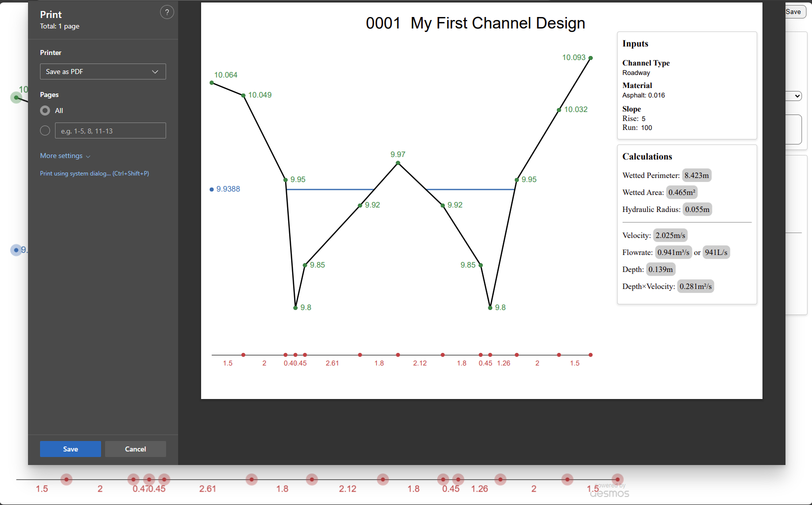The image size is (812, 505).
Task: Click the 1.26 distance label on the background graph
Action: point(479,489)
